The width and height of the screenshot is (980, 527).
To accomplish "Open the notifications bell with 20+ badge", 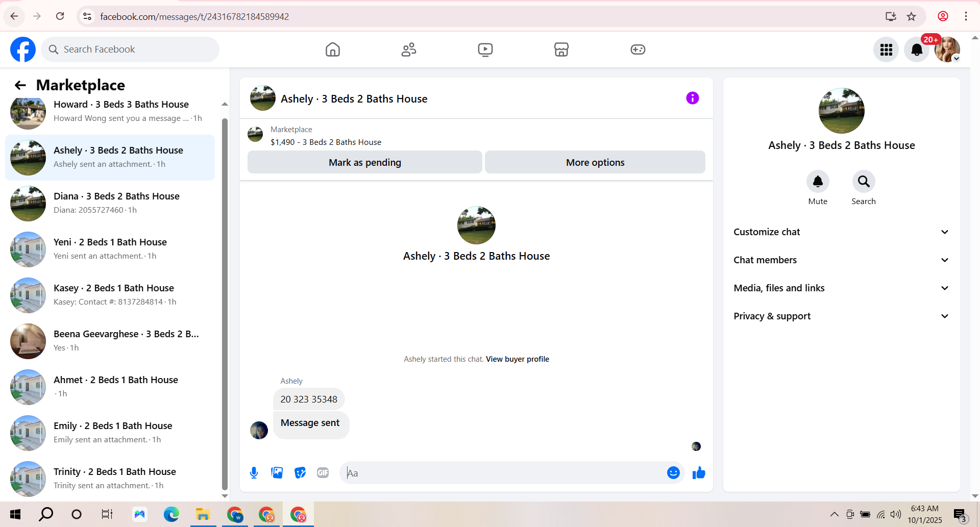I will tap(917, 49).
